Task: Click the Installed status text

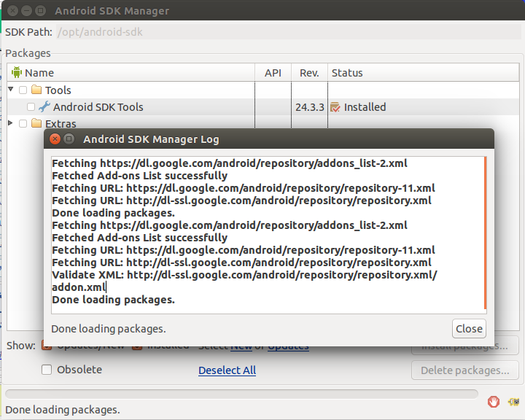Action: click(x=365, y=107)
